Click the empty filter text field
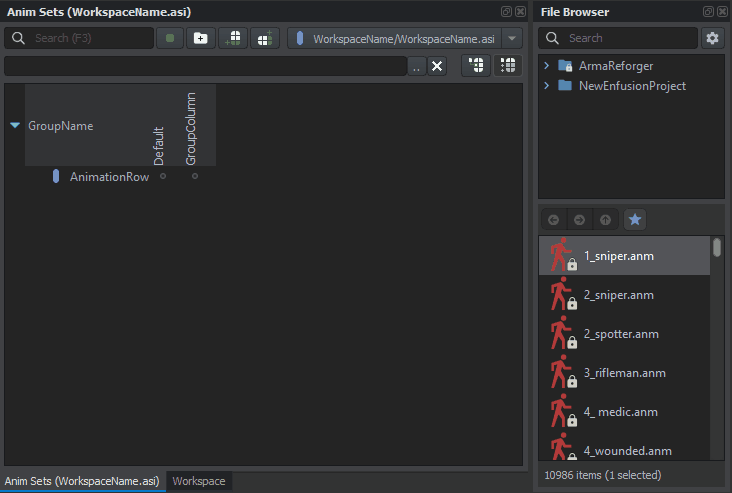 [x=205, y=66]
